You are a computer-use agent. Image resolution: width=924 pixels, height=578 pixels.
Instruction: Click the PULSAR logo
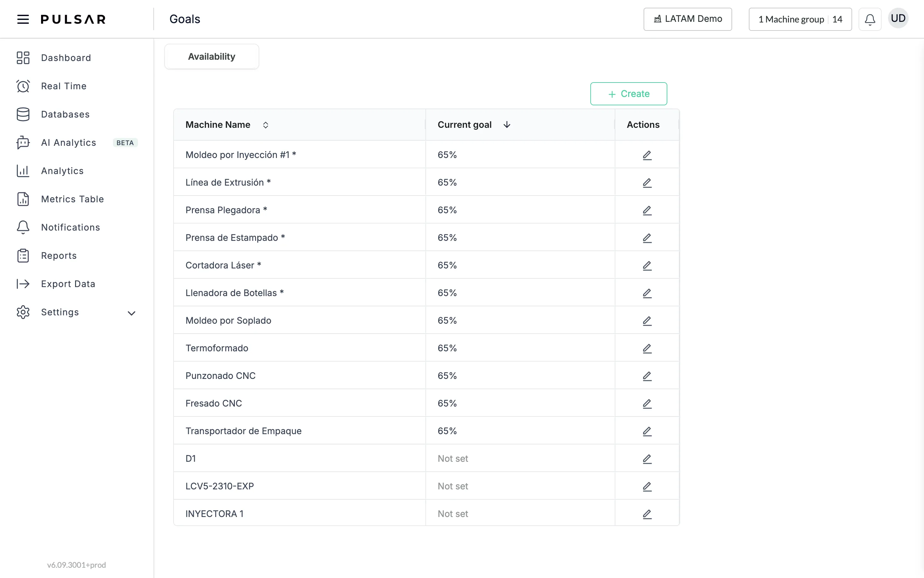(73, 19)
